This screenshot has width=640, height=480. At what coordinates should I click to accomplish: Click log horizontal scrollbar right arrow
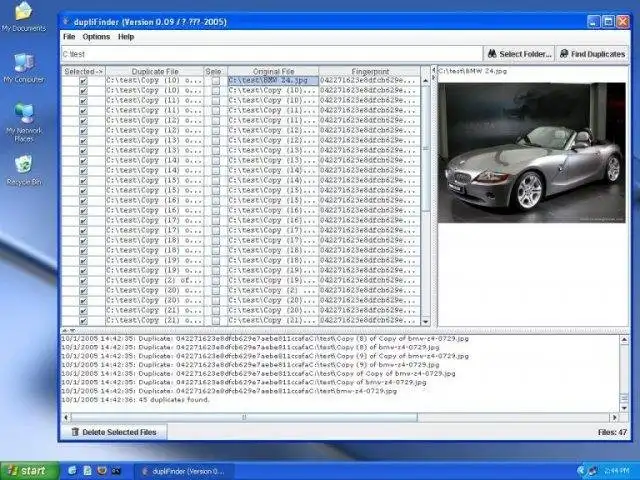[x=614, y=418]
